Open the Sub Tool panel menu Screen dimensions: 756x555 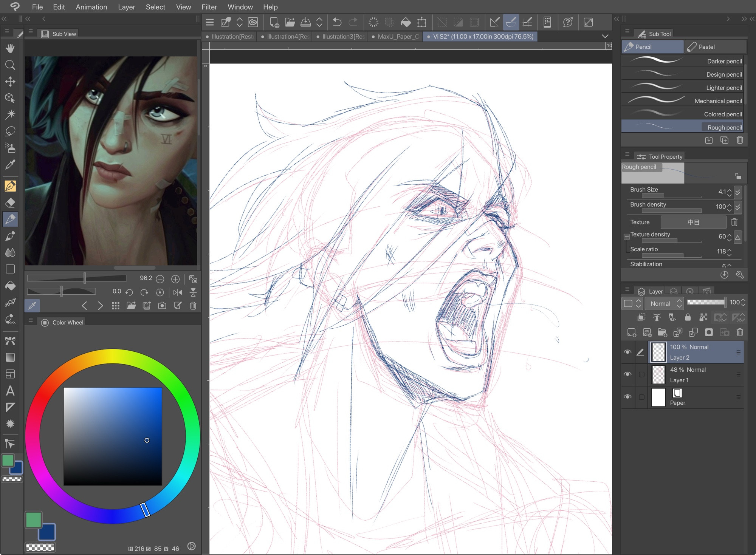[x=627, y=32]
